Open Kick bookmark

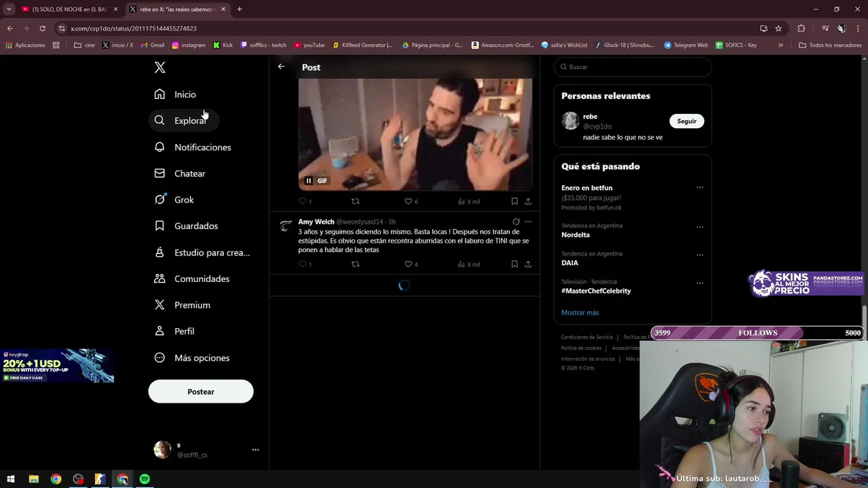222,45
